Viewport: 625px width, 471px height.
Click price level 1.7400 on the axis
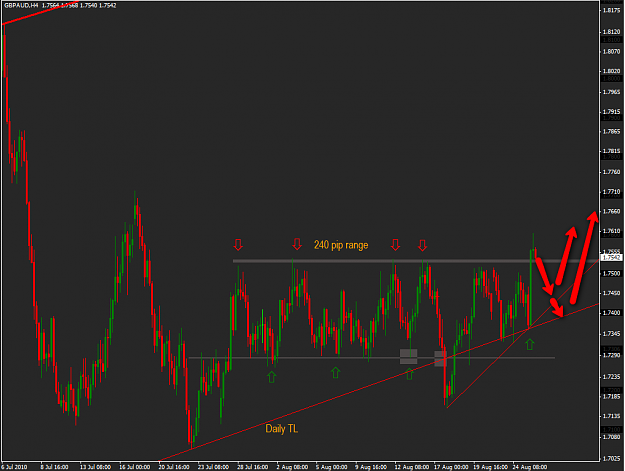click(611, 313)
